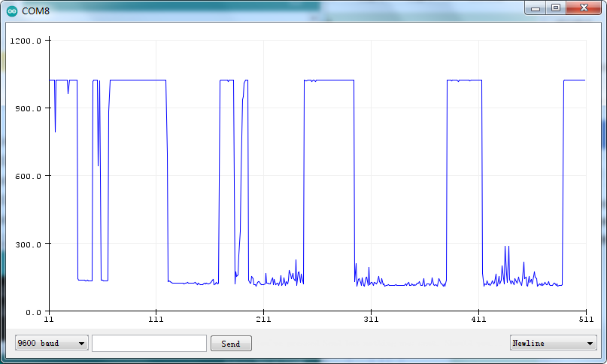607x364 pixels.
Task: Click the 111 x-axis label
Action: coord(156,320)
